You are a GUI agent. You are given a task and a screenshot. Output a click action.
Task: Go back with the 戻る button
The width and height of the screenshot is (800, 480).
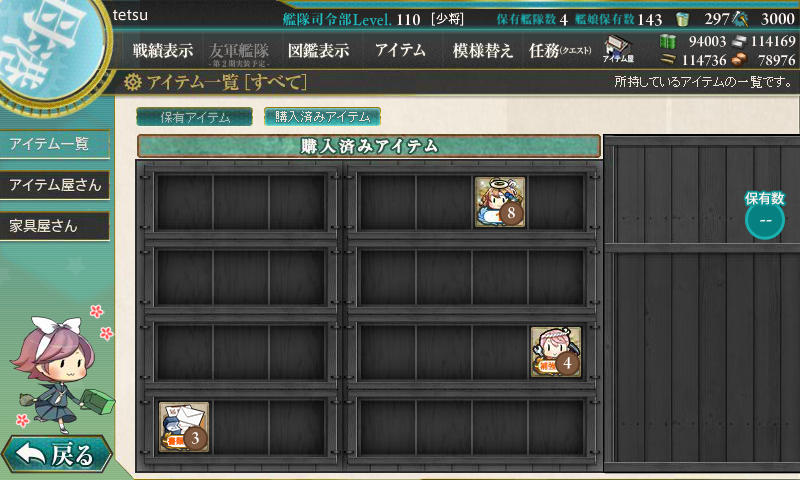click(57, 453)
